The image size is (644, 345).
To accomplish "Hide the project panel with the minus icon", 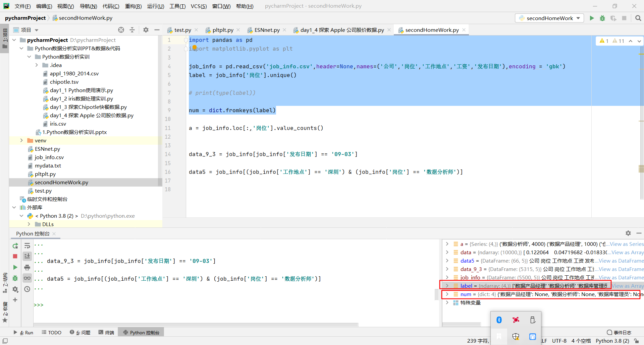I will coord(157,30).
